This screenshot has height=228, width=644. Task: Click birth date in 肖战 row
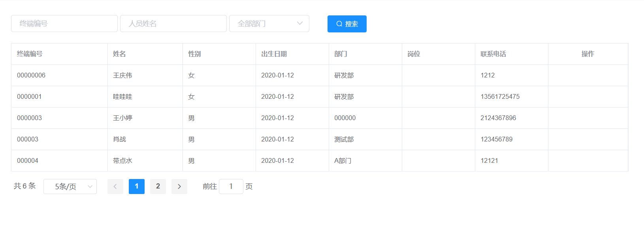(277, 139)
